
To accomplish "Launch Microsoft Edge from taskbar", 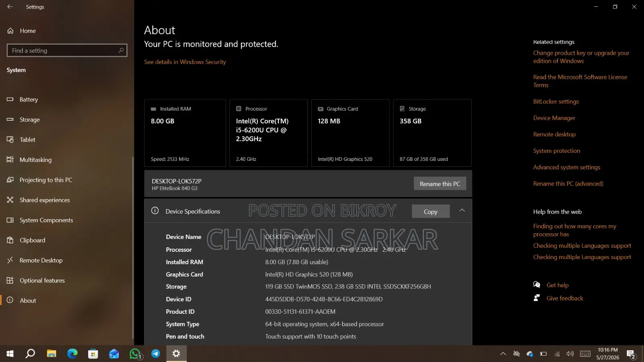I will (72, 354).
